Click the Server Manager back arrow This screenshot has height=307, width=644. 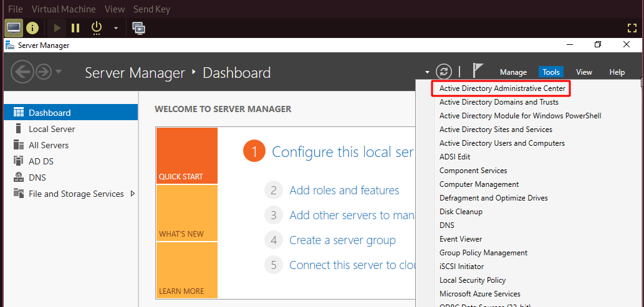[x=22, y=72]
